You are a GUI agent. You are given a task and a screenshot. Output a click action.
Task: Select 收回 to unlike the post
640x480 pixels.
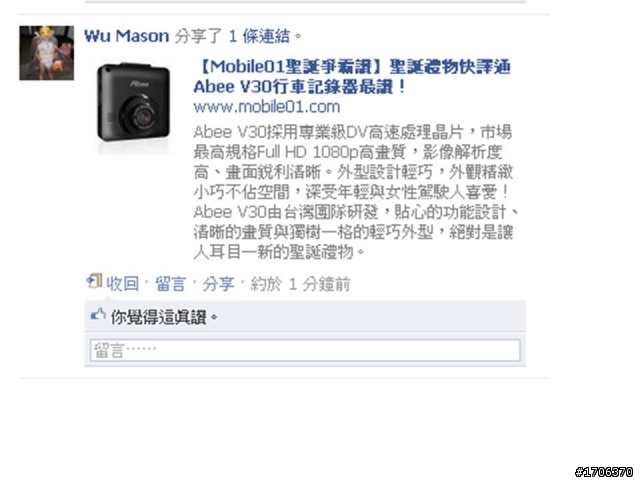122,284
